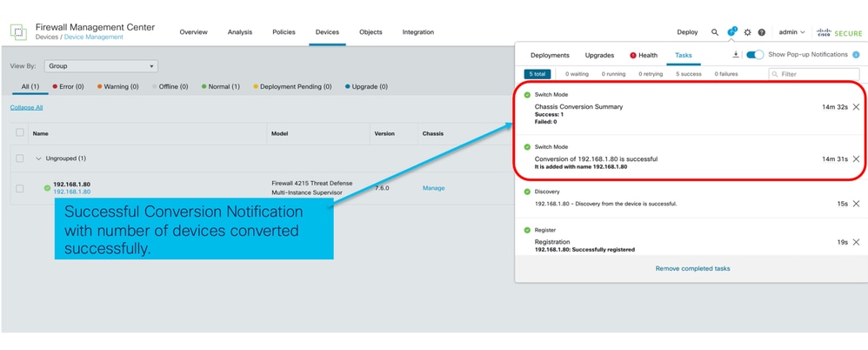
Task: Click the Firewall Management Center logo icon
Action: (18, 32)
